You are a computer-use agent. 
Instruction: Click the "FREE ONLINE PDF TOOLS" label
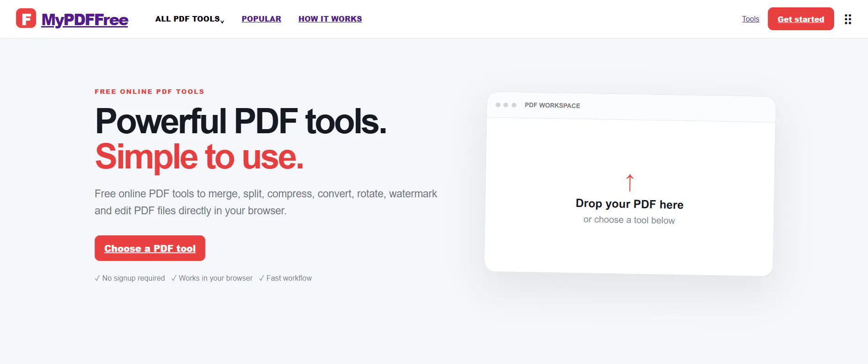(150, 92)
